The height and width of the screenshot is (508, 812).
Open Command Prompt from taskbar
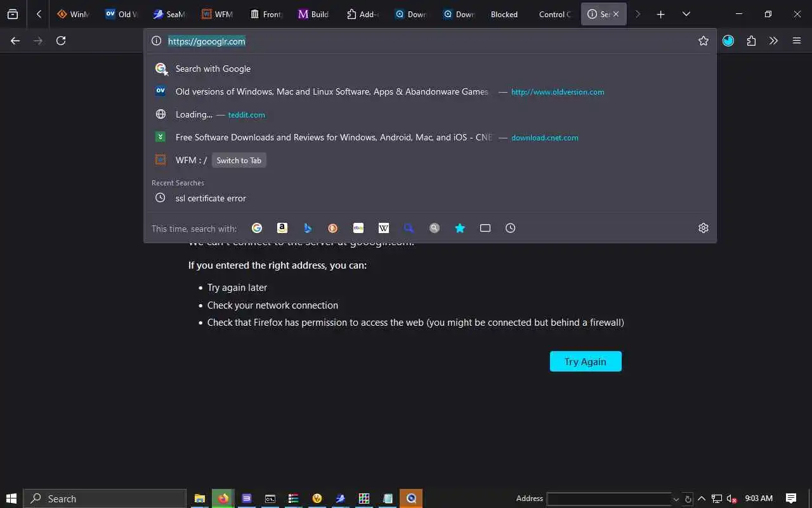click(270, 498)
